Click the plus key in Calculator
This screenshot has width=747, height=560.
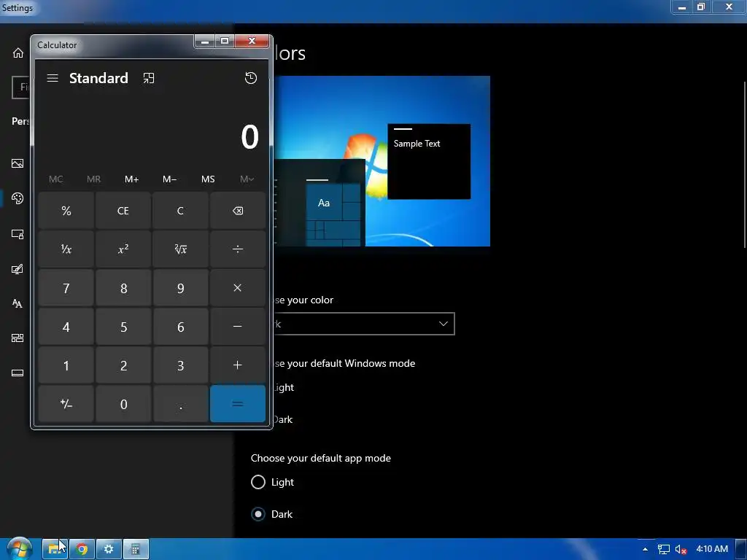pos(237,365)
